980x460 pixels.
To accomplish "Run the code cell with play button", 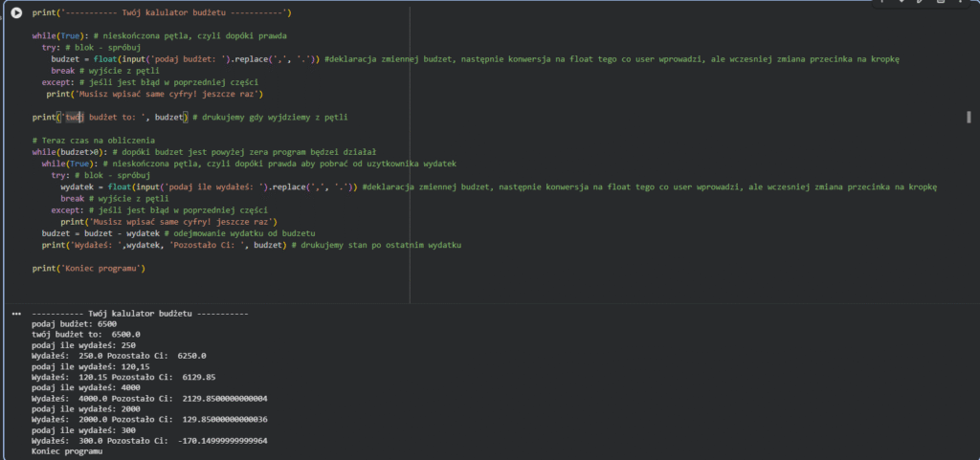I will [16, 12].
